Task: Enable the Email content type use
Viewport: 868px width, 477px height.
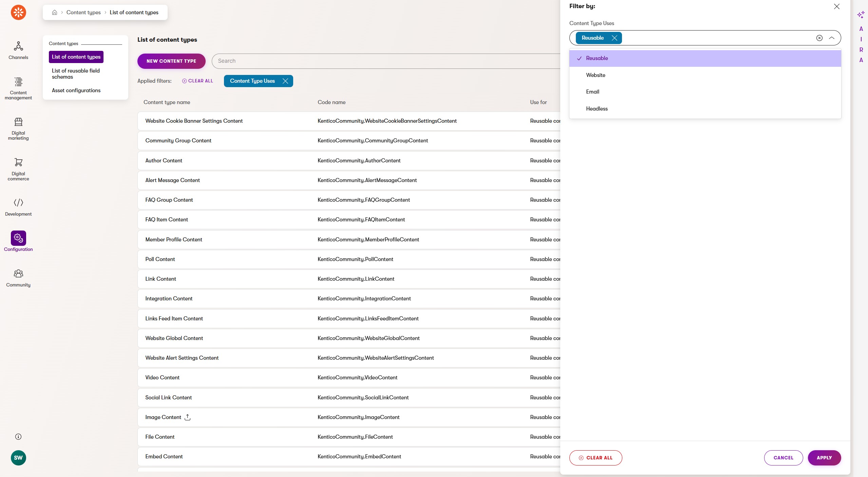Action: pyautogui.click(x=592, y=92)
